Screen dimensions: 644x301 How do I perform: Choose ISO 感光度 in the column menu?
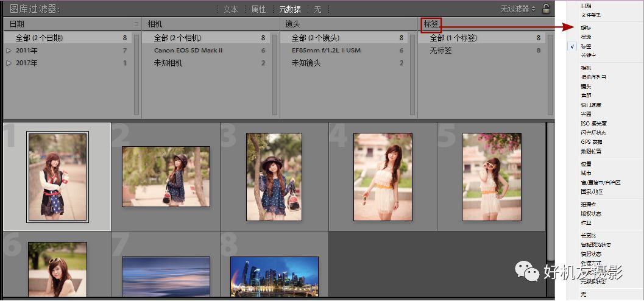pyautogui.click(x=593, y=123)
